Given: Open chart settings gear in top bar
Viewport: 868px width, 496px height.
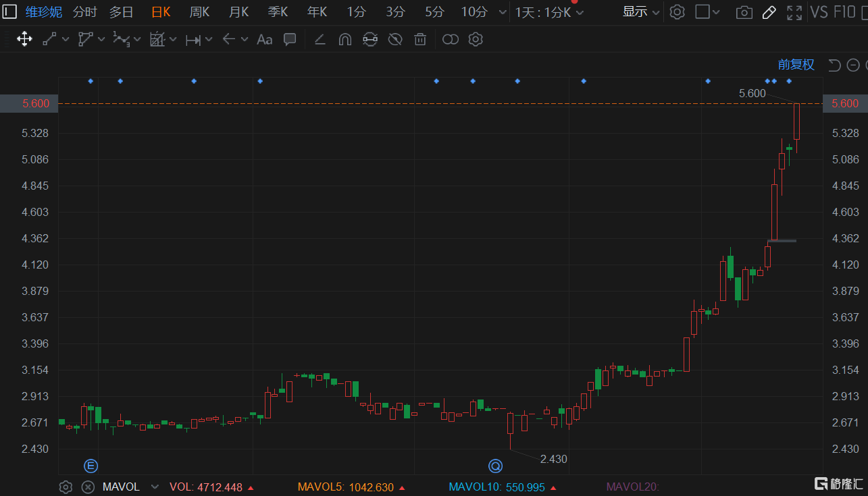Looking at the screenshot, I should tap(678, 11).
